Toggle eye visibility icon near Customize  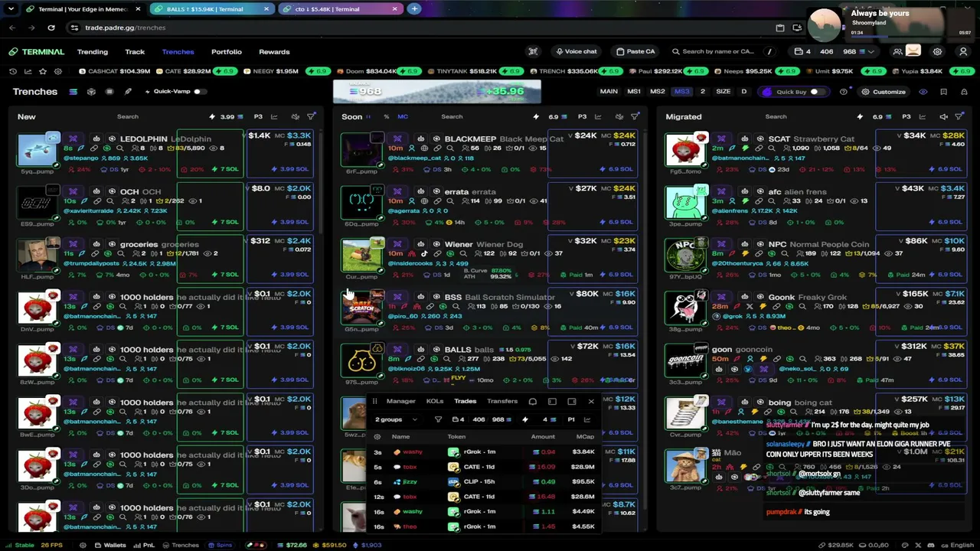pyautogui.click(x=923, y=92)
